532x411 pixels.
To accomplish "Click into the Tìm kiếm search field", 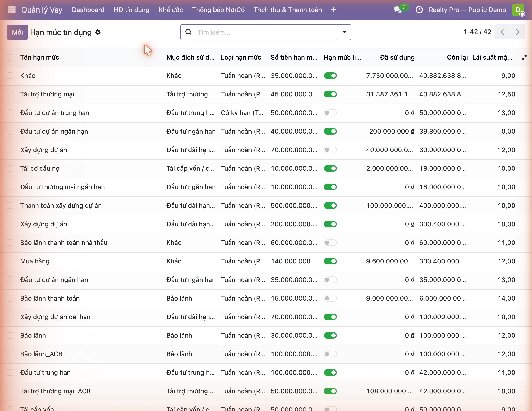I will tap(267, 32).
